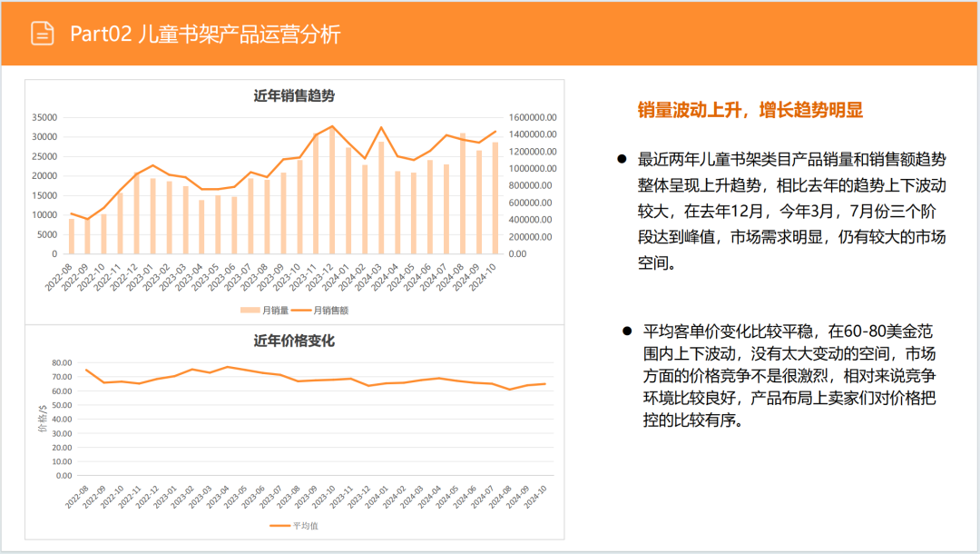Select the 月销量 legend marker
The width and height of the screenshot is (980, 554).
click(x=250, y=309)
